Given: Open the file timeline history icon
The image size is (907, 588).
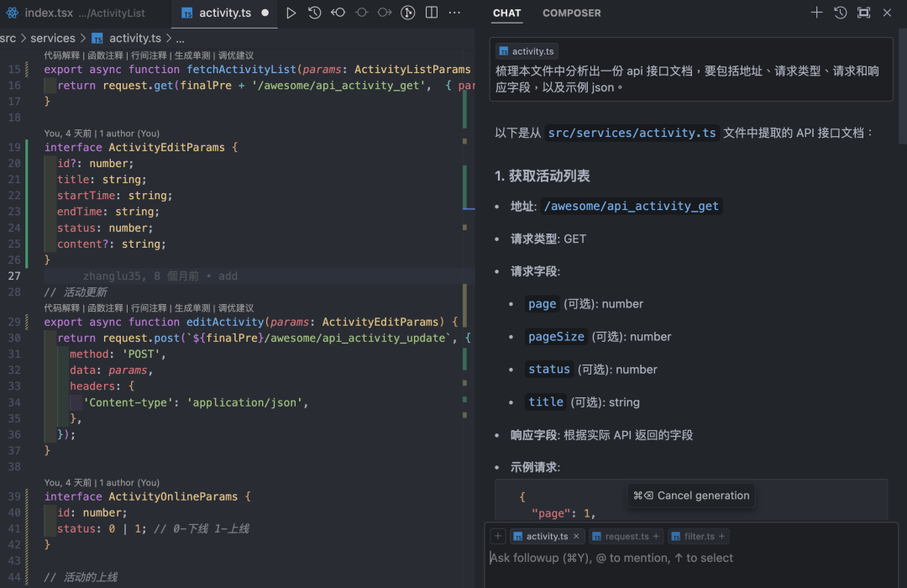Looking at the screenshot, I should (x=315, y=13).
